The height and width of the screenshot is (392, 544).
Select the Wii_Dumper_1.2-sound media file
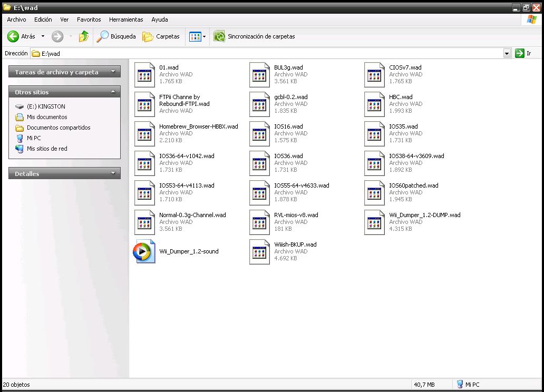click(144, 251)
